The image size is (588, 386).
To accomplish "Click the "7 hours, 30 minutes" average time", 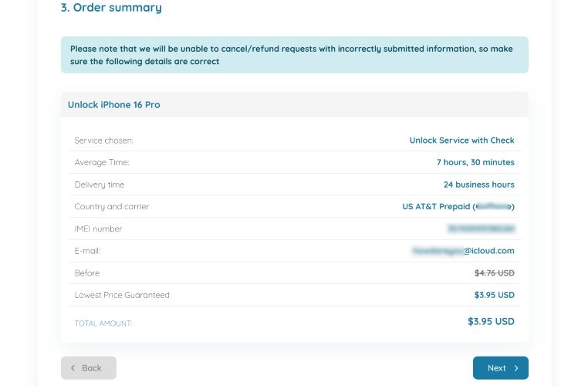I will coord(475,163).
